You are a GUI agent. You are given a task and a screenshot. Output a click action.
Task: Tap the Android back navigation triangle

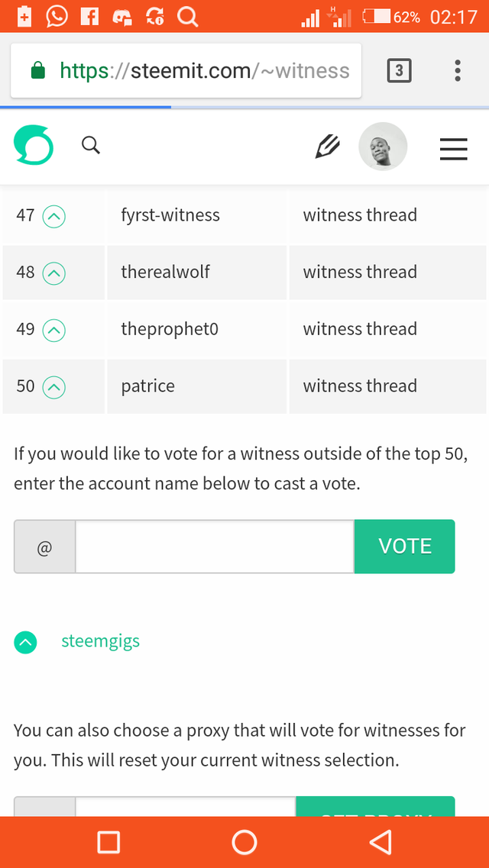(x=381, y=842)
